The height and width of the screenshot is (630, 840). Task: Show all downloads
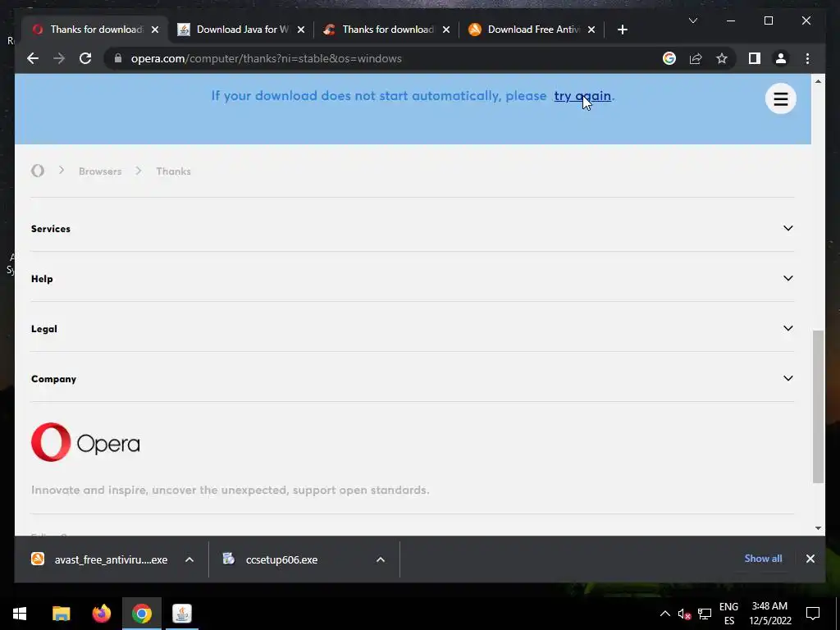click(x=763, y=558)
